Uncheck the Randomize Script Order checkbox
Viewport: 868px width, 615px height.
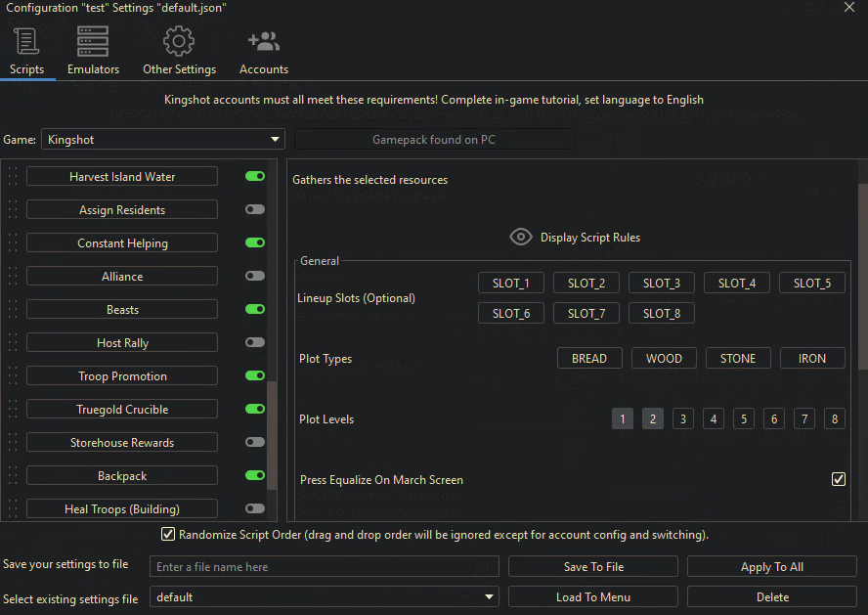(168, 535)
